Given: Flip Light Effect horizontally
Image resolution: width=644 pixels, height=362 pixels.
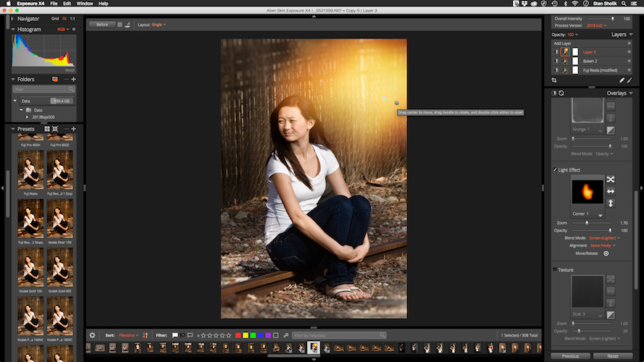Looking at the screenshot, I should click(x=611, y=191).
